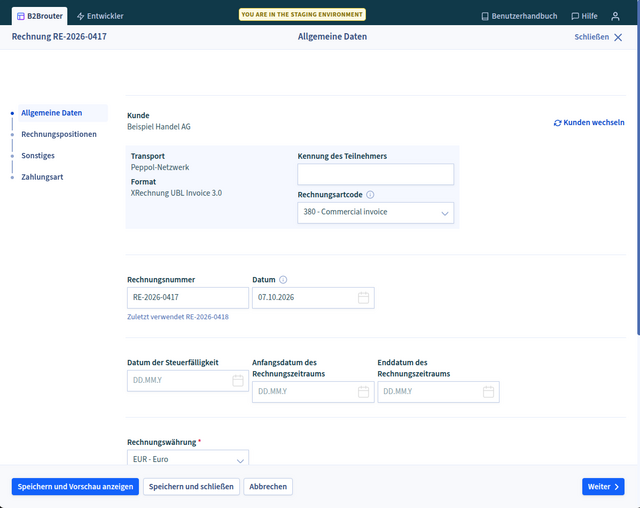Screen dimensions: 640x508
Task: Click the Anfangsdatum des Rechnungszeitraums date input
Action: pyautogui.click(x=313, y=392)
